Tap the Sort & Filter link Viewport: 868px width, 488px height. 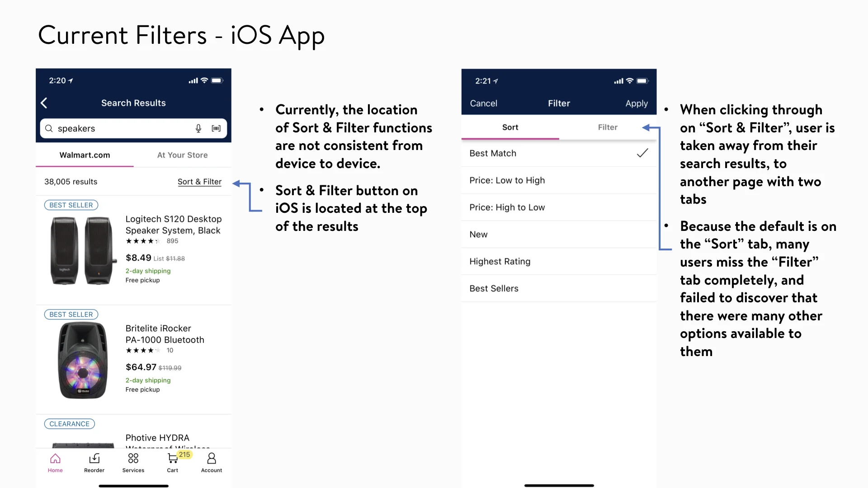[x=199, y=182]
